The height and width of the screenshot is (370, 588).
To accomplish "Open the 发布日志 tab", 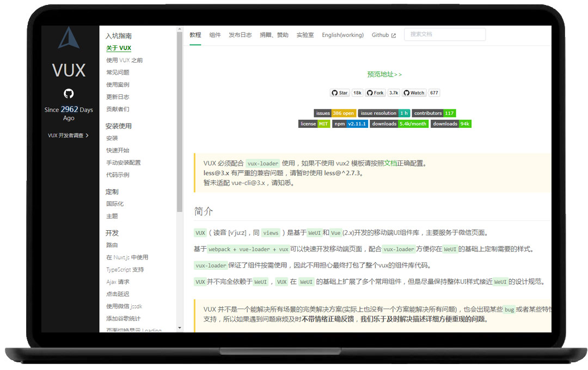I will coord(240,34).
